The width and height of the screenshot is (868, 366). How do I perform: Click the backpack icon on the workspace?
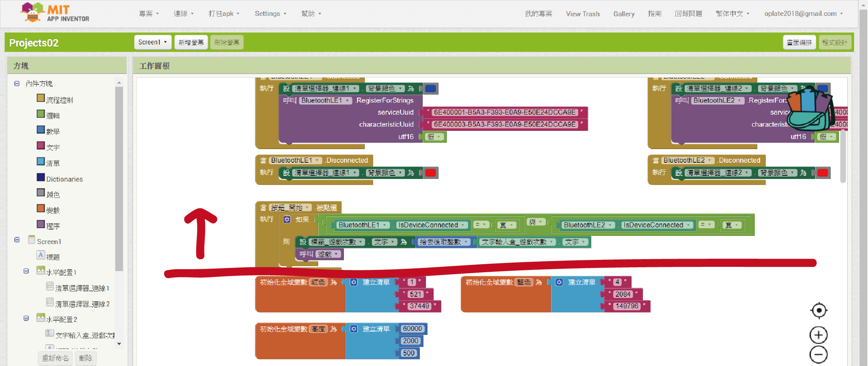[809, 108]
